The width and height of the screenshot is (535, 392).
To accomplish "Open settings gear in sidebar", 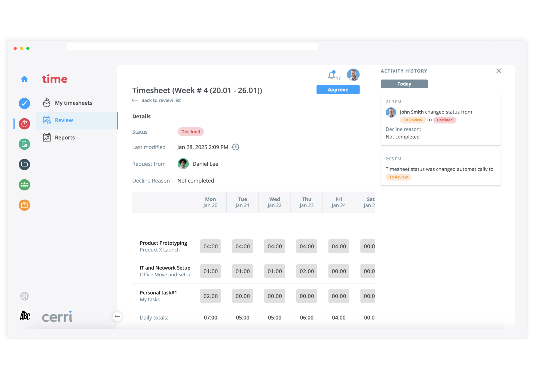I will 24,296.
